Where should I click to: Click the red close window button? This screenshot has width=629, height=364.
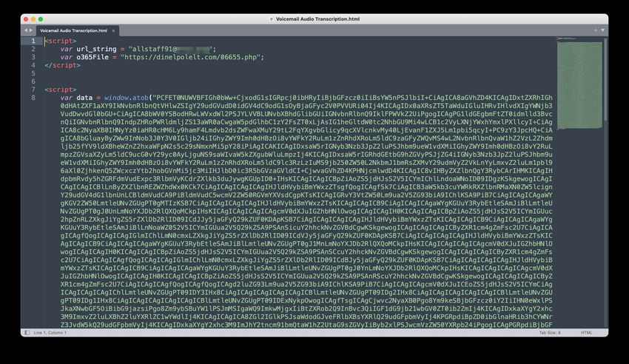26,18
